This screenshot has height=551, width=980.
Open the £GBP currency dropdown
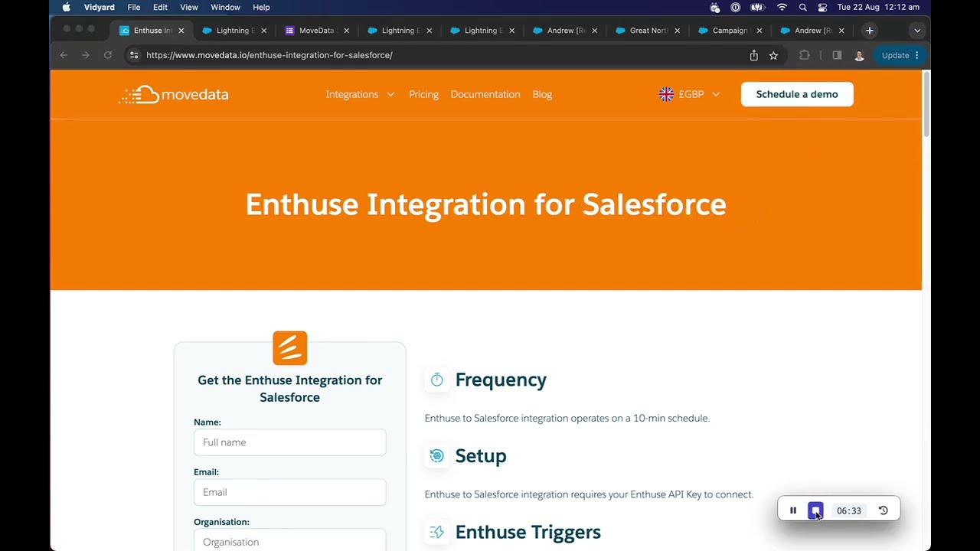pyautogui.click(x=690, y=94)
